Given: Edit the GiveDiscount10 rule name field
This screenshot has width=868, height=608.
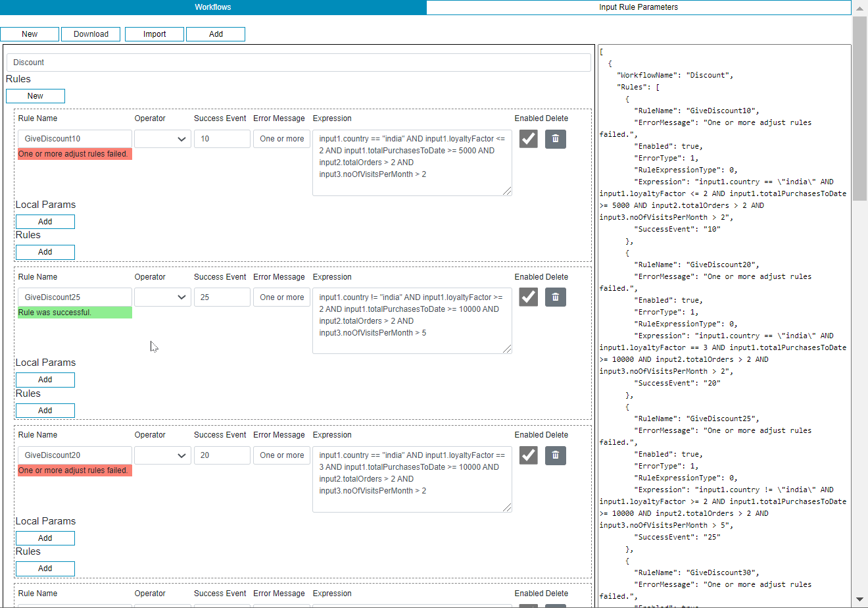Looking at the screenshot, I should point(75,139).
